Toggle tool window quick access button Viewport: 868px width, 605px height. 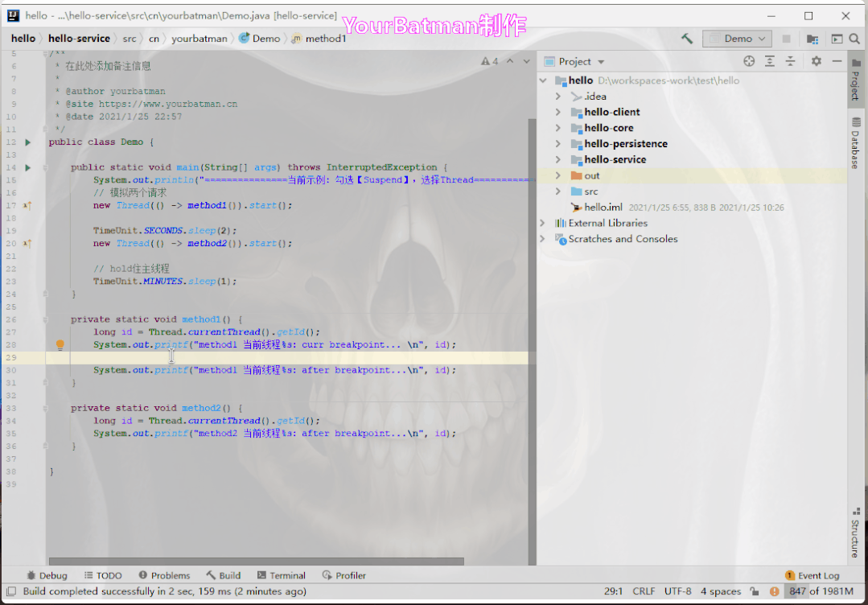click(9, 591)
